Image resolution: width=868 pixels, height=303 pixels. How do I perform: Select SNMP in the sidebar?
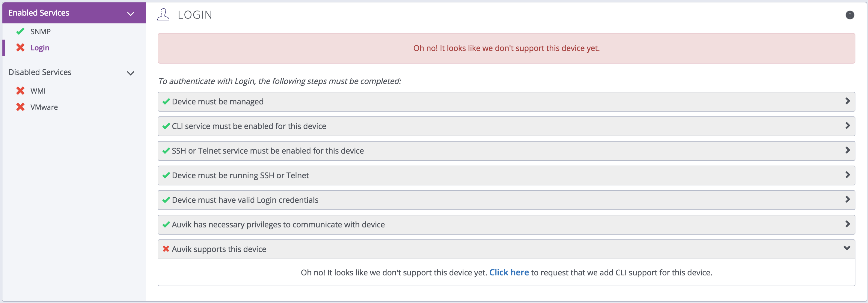(x=41, y=31)
